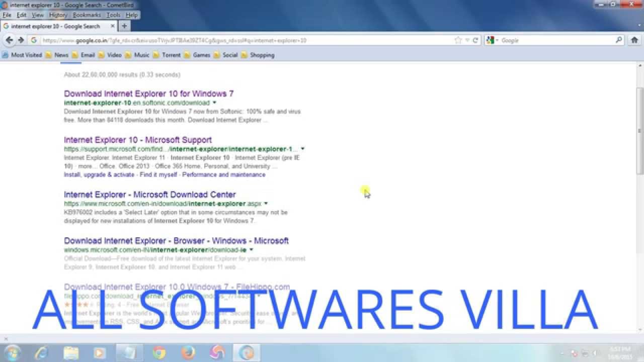Open the View menu
This screenshot has height=362, width=644.
38,15
